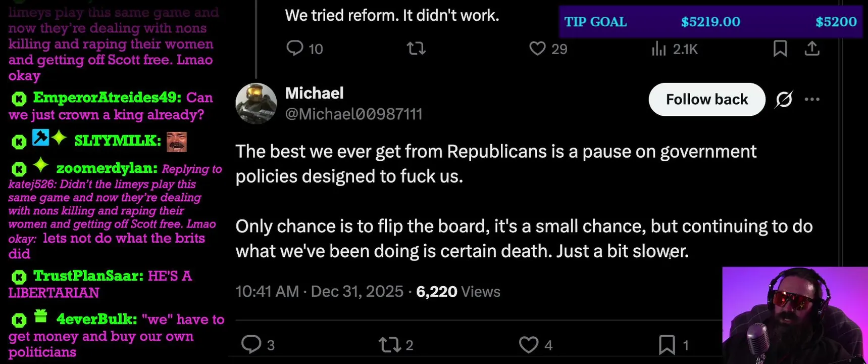868x364 pixels.
Task: Click the Follow back button
Action: (x=706, y=100)
